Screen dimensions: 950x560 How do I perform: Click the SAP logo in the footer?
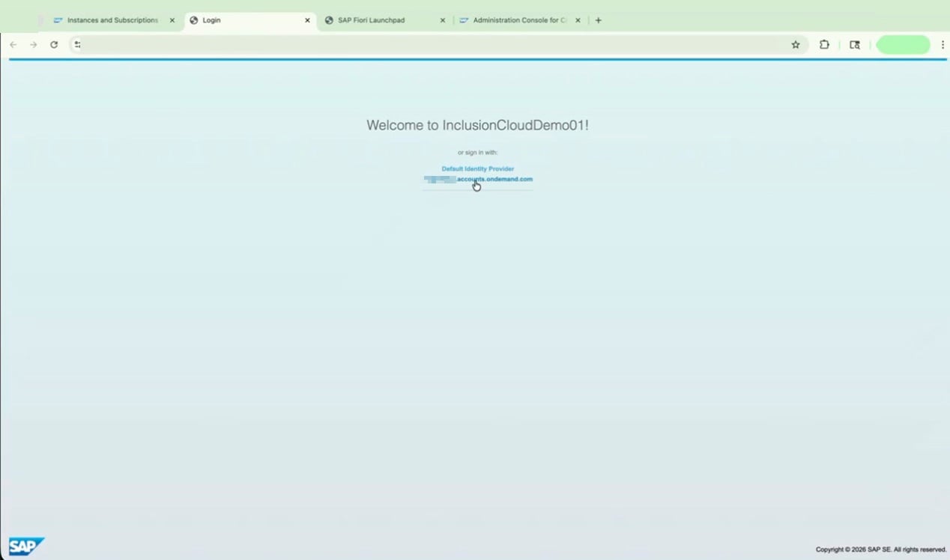point(26,547)
